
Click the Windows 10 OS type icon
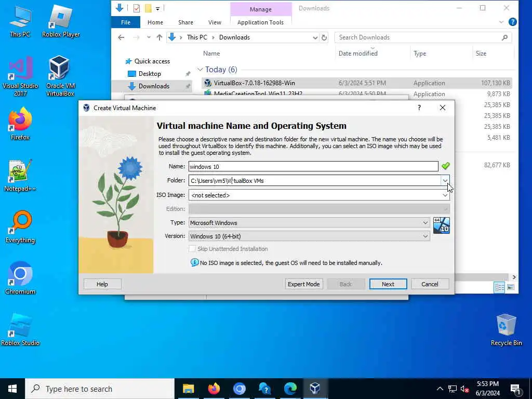(x=442, y=225)
